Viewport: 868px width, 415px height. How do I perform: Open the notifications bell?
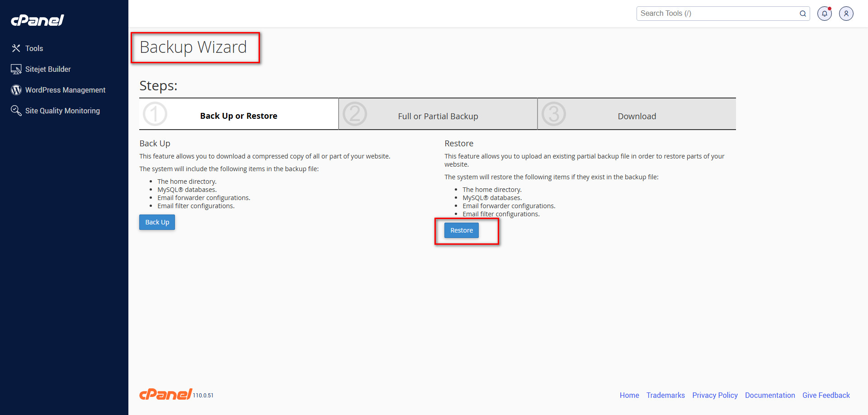pos(824,14)
